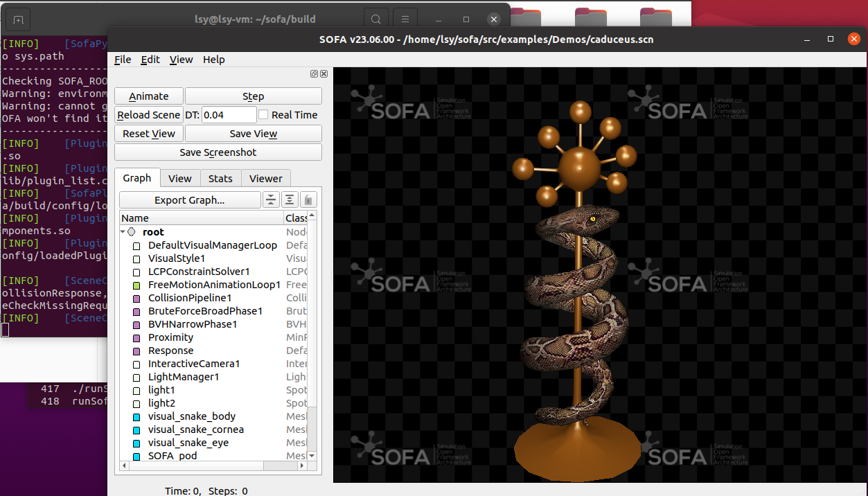The height and width of the screenshot is (496, 868).
Task: Click the Export Graph button
Action: [x=190, y=200]
